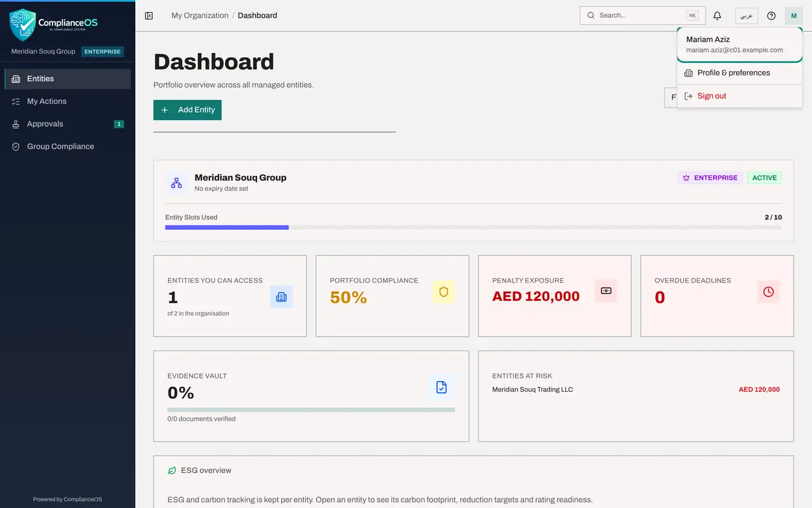Click the Add Entity button
The image size is (812, 508).
[x=187, y=110]
